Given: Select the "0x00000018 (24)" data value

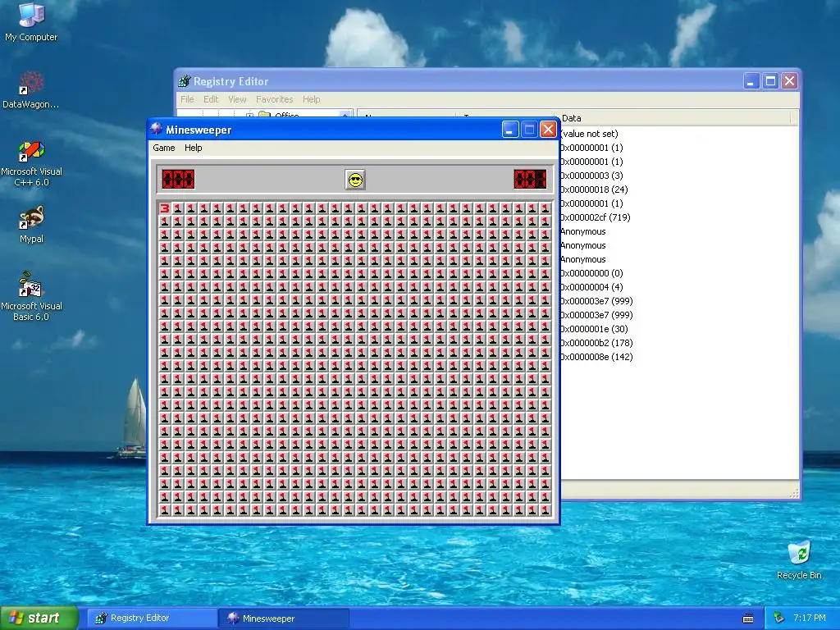Looking at the screenshot, I should pyautogui.click(x=594, y=189).
